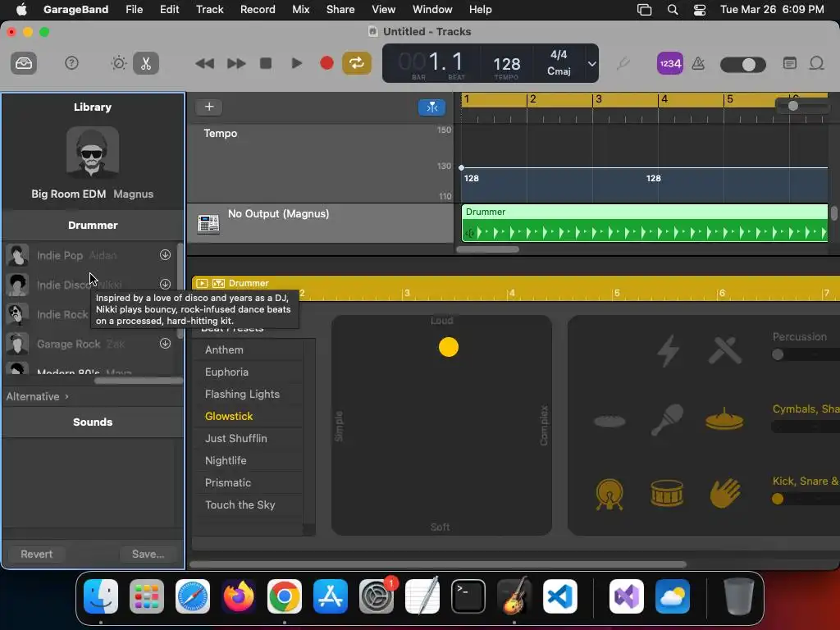Select the green Drummer region
840x630 pixels.
[645, 223]
